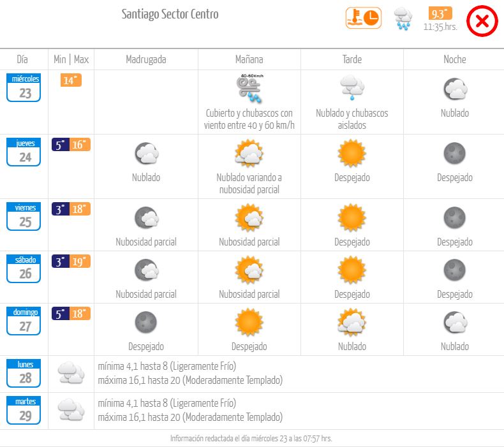Viewport: 504px width, 447px height.
Task: Select the martes 29 calendar tile
Action: tap(24, 410)
